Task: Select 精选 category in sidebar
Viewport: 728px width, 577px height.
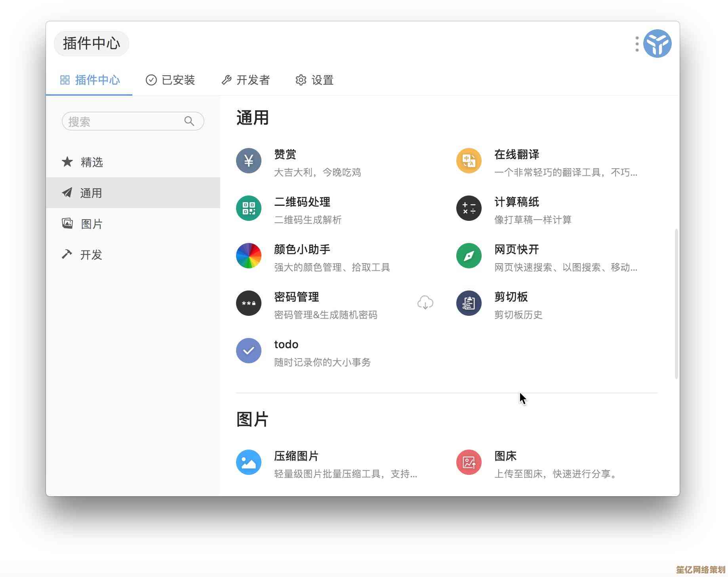Action: click(x=91, y=162)
